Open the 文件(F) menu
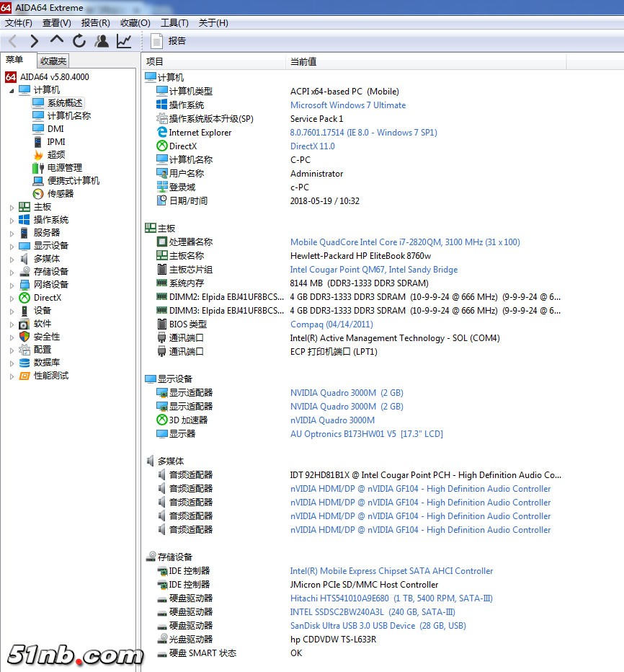The height and width of the screenshot is (672, 624). tap(18, 22)
